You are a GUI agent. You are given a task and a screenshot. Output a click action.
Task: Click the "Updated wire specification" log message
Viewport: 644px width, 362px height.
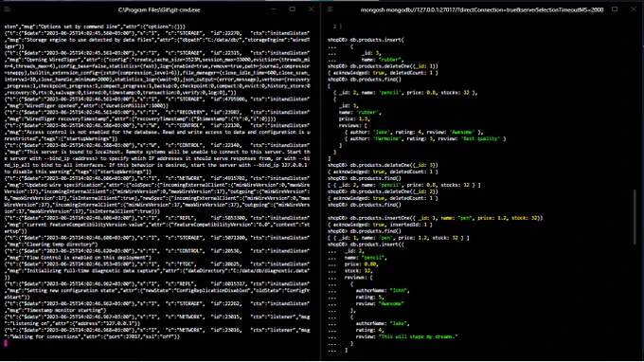click(x=157, y=185)
